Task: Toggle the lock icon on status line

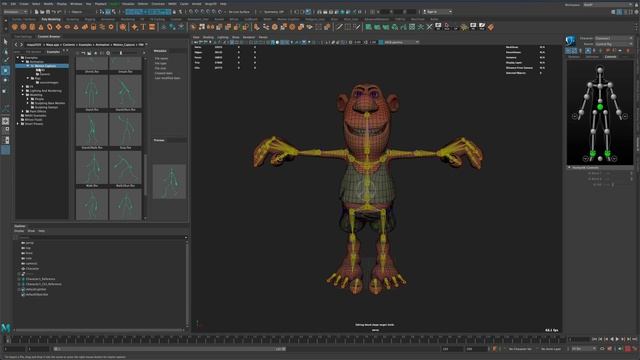Action: tap(174, 12)
